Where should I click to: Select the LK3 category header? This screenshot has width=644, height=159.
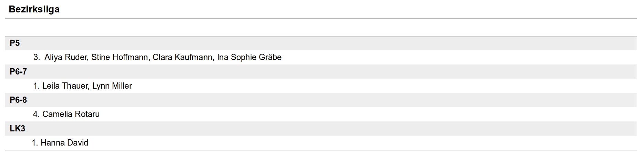tap(17, 129)
